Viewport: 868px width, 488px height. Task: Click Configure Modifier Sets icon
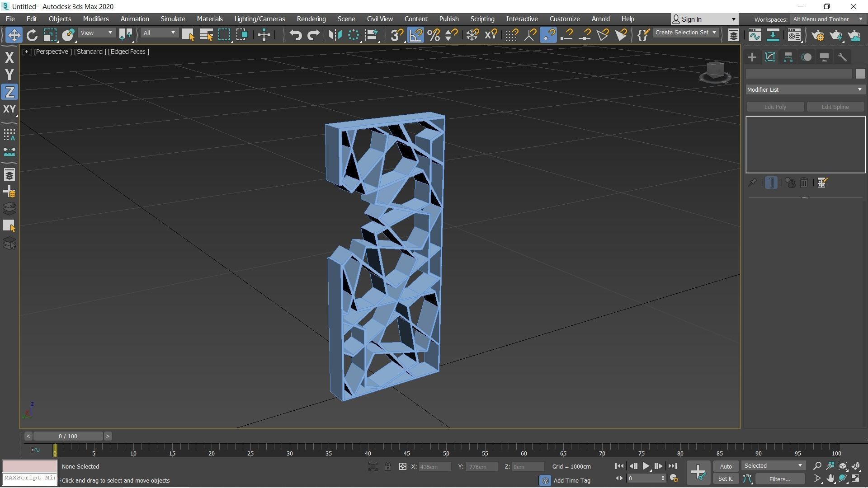click(x=822, y=183)
